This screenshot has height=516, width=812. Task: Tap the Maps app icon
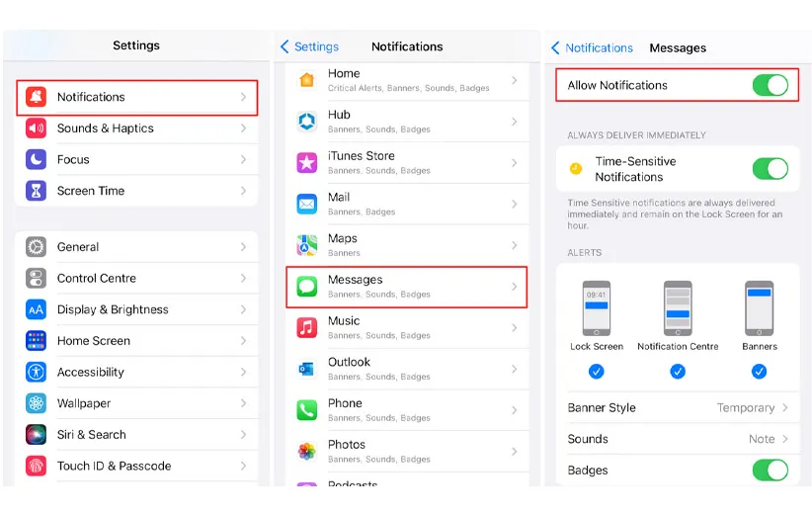pyautogui.click(x=307, y=244)
